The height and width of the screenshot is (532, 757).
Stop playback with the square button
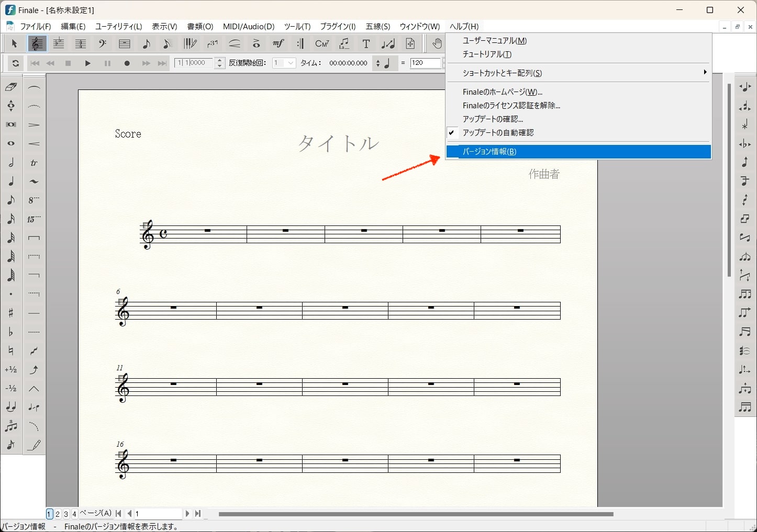coord(68,63)
